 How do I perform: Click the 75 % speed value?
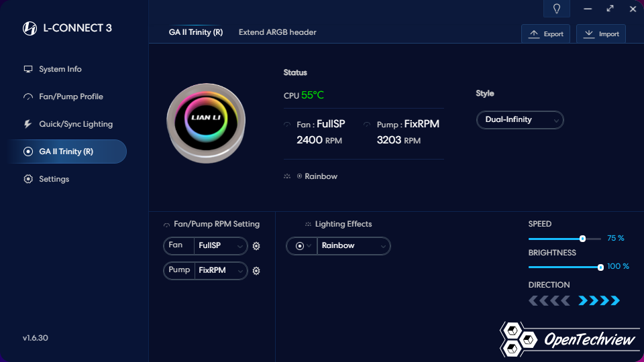click(x=615, y=238)
